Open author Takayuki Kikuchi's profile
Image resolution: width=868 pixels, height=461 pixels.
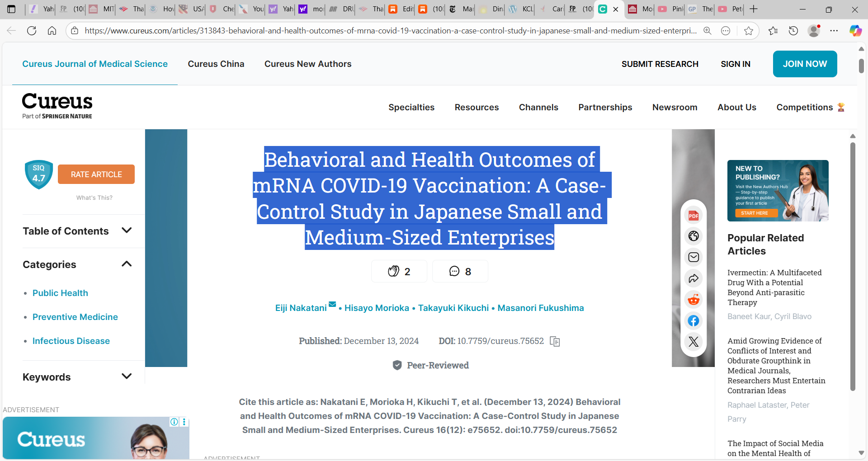coord(453,308)
